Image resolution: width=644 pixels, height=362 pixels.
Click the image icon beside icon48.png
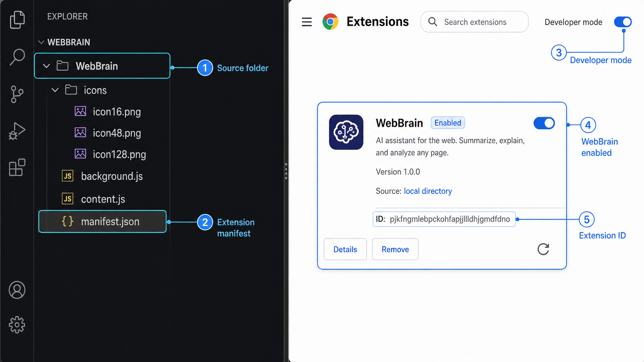point(80,133)
